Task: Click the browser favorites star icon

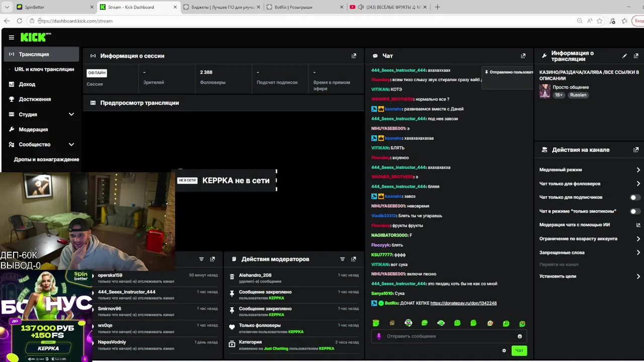Action: (x=599, y=21)
